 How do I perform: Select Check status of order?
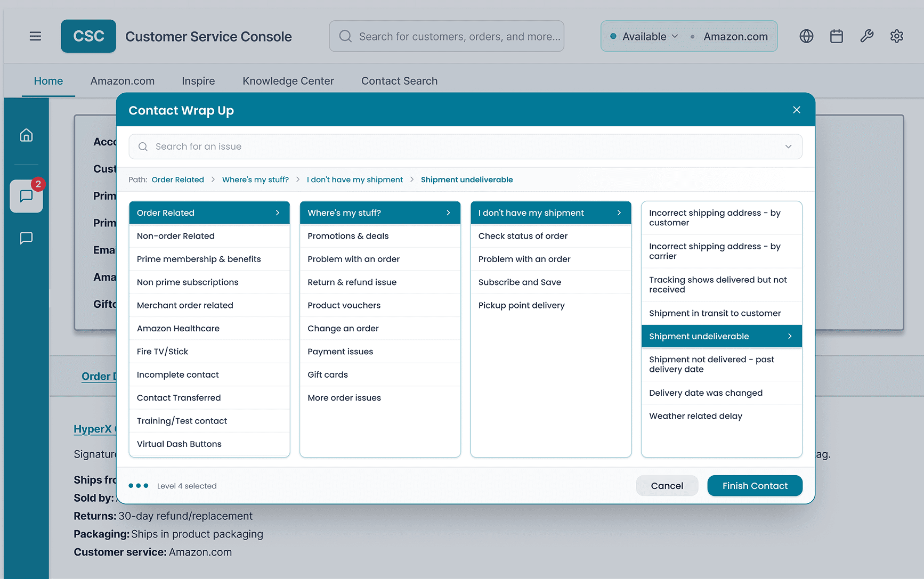(x=551, y=236)
